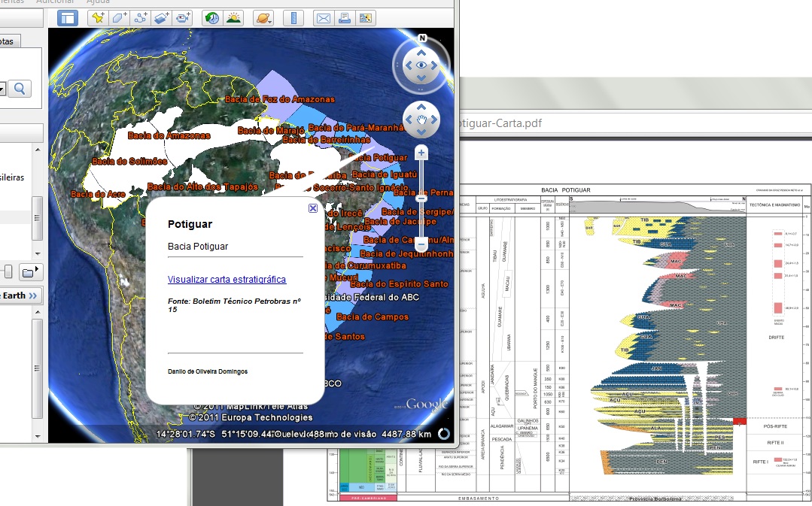
Task: Add a path from the toolbar
Action: [x=140, y=18]
